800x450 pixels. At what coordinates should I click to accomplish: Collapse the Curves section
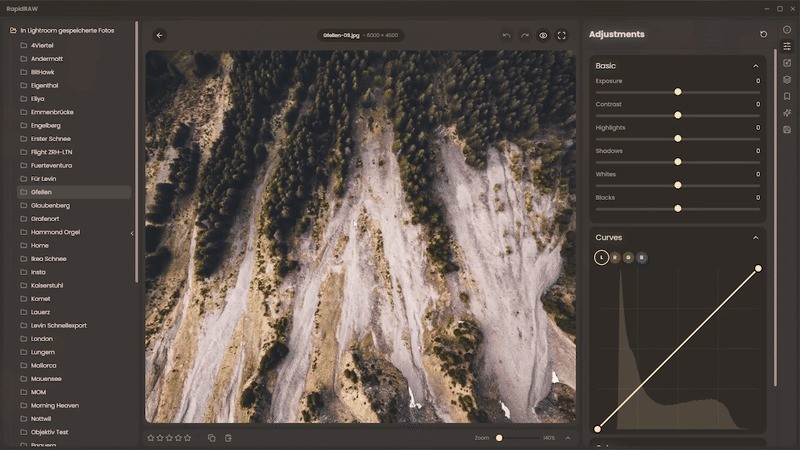click(755, 238)
